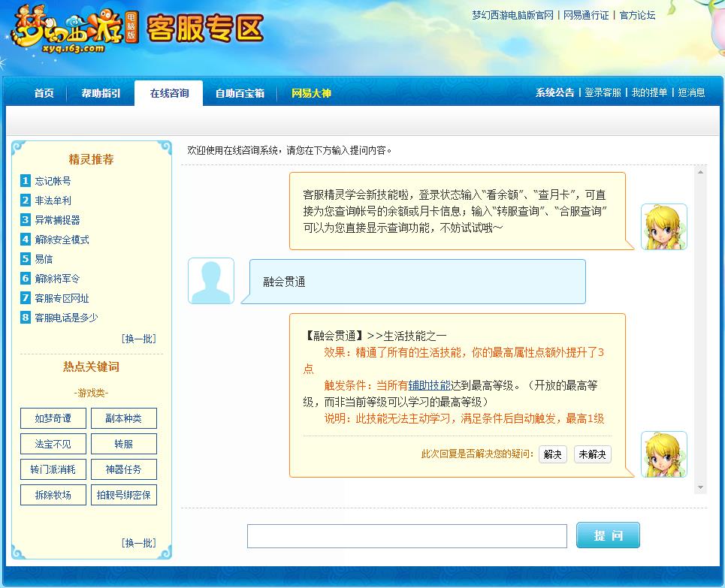Open 官方论坛 link
The image size is (725, 588).
pyautogui.click(x=637, y=15)
